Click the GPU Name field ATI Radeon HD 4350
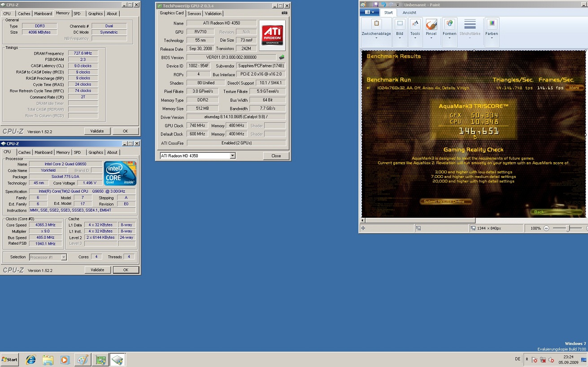Viewport: 588px width, 367px height. 222,23
